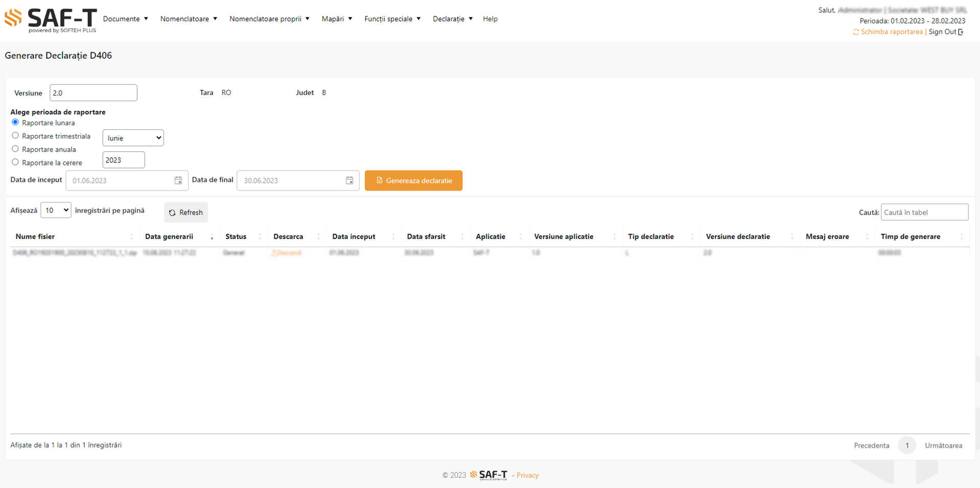Image resolution: width=980 pixels, height=488 pixels.
Task: Click the Schimba raportarea refresh icon
Action: [x=856, y=32]
